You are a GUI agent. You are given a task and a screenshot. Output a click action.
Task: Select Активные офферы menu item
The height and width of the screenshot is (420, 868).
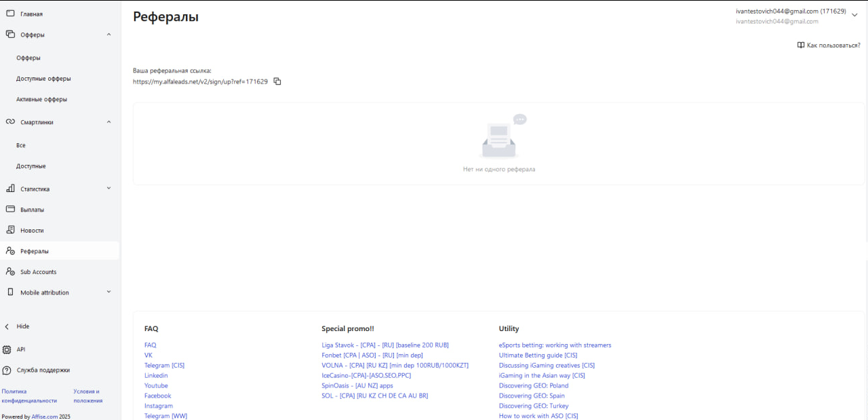[x=41, y=99]
